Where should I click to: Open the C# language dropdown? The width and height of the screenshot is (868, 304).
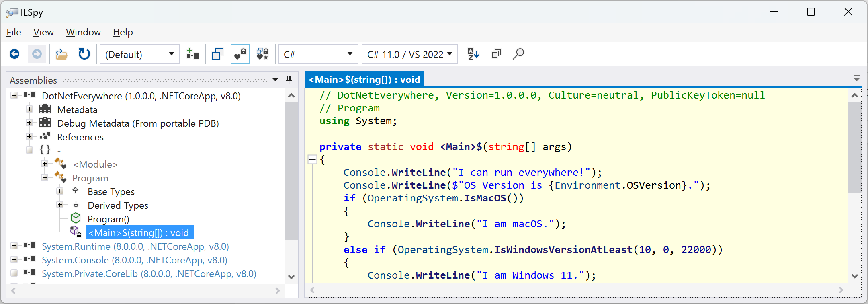pyautogui.click(x=318, y=54)
